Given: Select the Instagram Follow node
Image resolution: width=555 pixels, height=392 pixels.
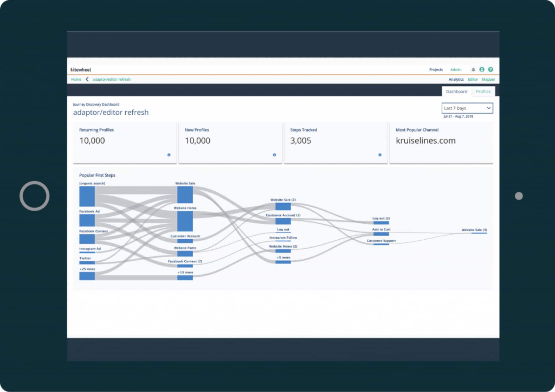Looking at the screenshot, I should pos(283,241).
